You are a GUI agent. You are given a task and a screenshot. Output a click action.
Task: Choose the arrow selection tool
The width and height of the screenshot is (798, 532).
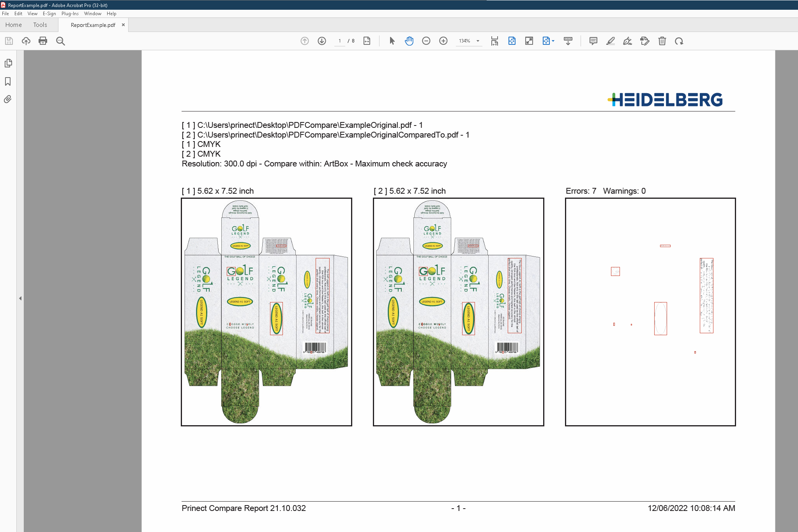tap(392, 41)
